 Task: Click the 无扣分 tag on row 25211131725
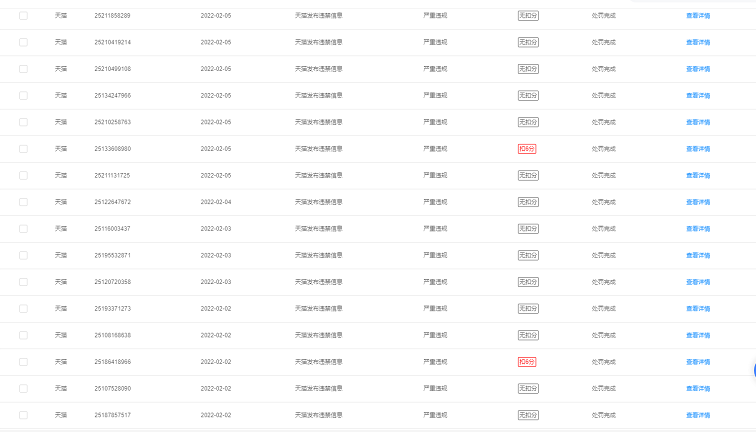[528, 176]
